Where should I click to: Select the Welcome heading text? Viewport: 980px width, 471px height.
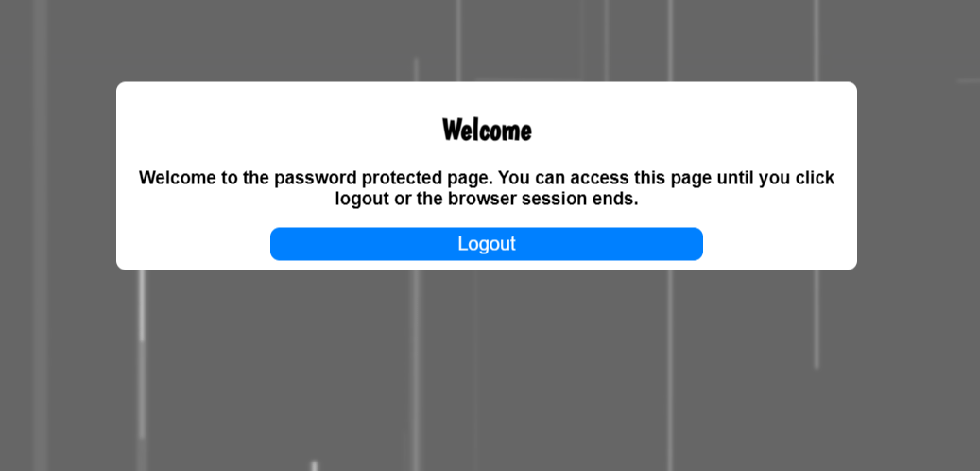(x=487, y=131)
